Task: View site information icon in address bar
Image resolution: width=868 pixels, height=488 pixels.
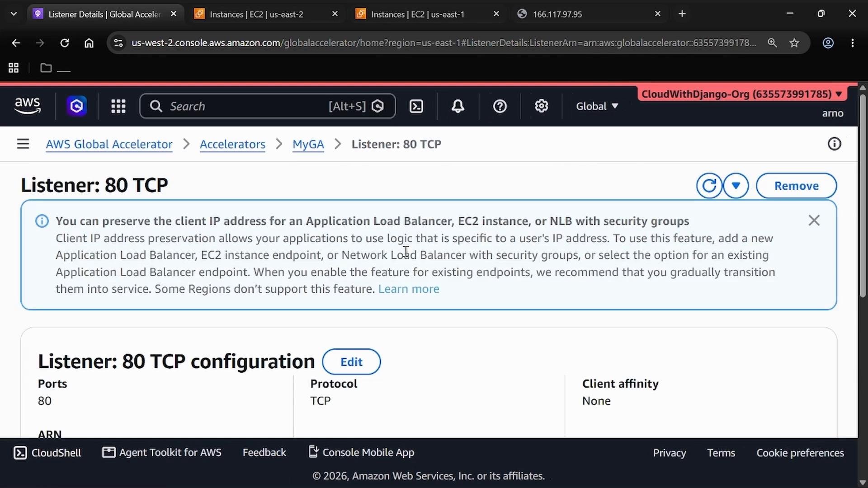Action: tap(118, 43)
